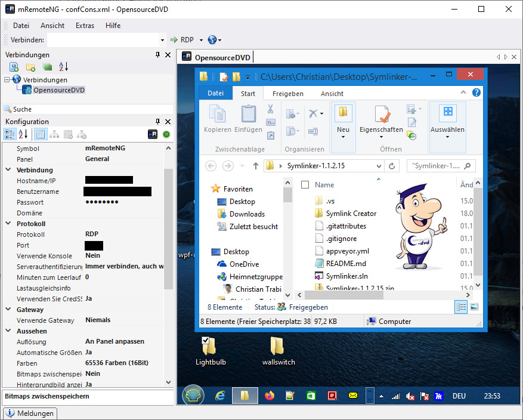Click the new connection icon in Verbindungen panel
This screenshot has width=523, height=420.
tap(14, 67)
